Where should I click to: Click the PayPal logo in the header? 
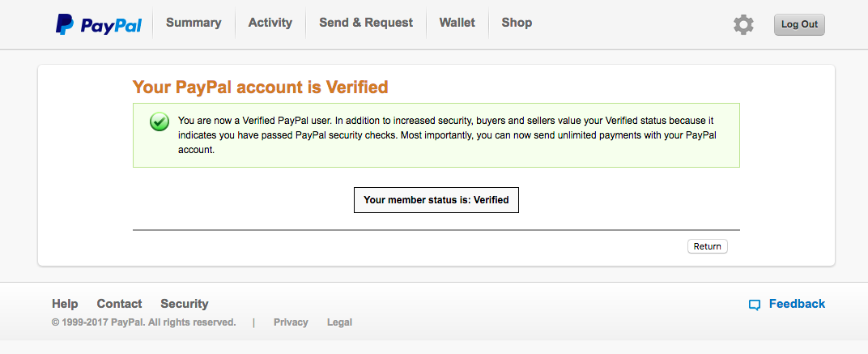point(99,25)
